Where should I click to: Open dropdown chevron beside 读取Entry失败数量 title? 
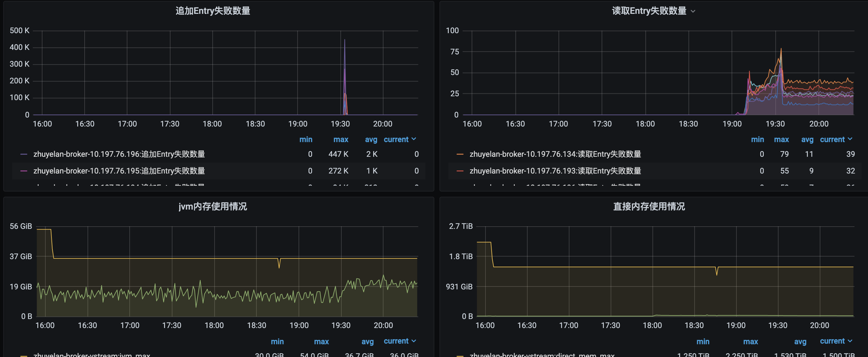[x=693, y=12]
